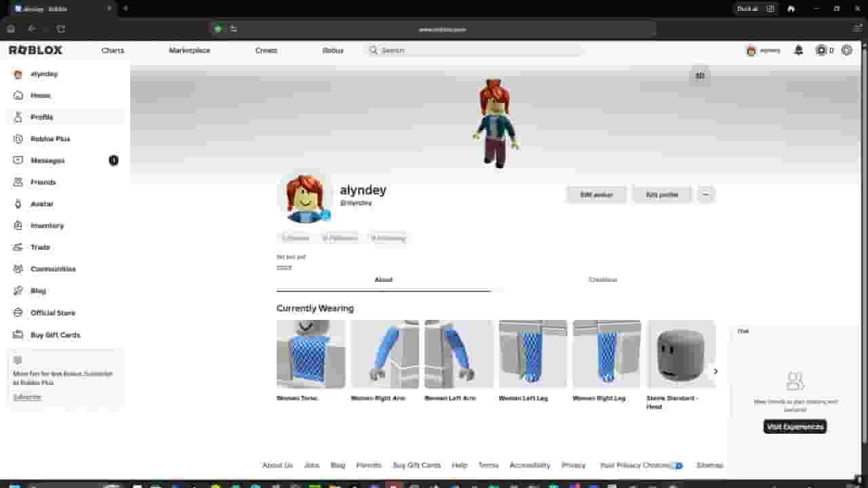Open the Stevie Standard Head thumbnail
The height and width of the screenshot is (488, 868).
point(681,354)
